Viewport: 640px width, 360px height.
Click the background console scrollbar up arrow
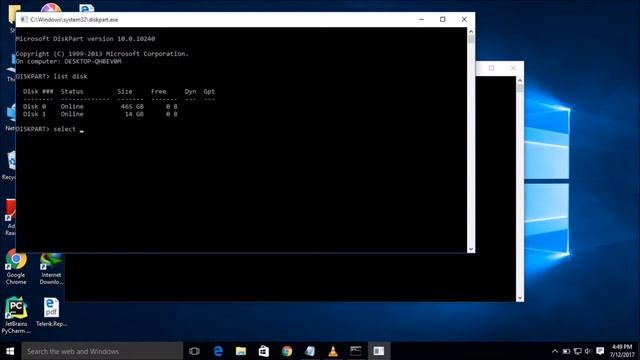pos(520,80)
